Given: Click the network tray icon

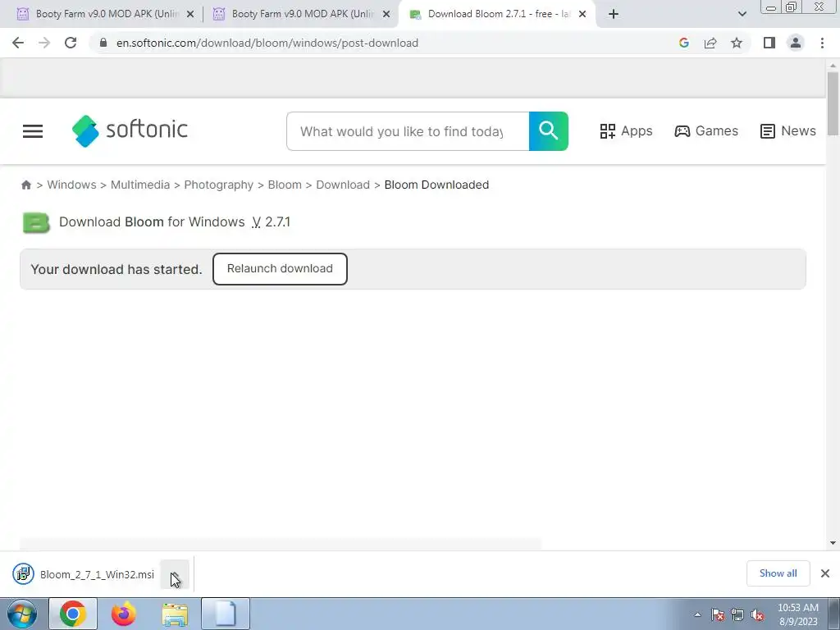Looking at the screenshot, I should coord(737,614).
